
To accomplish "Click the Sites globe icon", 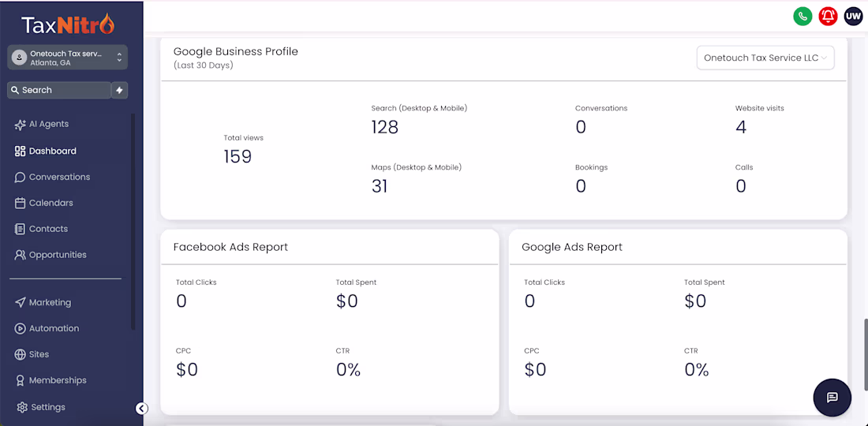I will pyautogui.click(x=20, y=355).
